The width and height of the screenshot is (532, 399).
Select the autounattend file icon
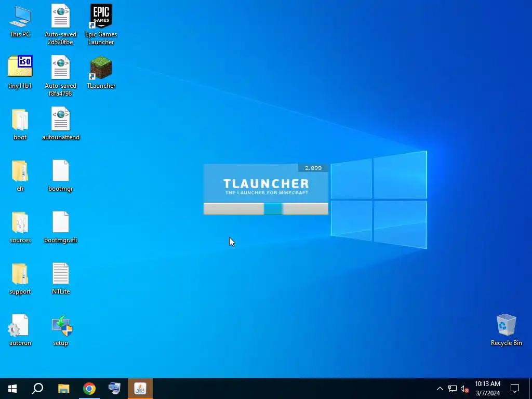[x=61, y=124]
